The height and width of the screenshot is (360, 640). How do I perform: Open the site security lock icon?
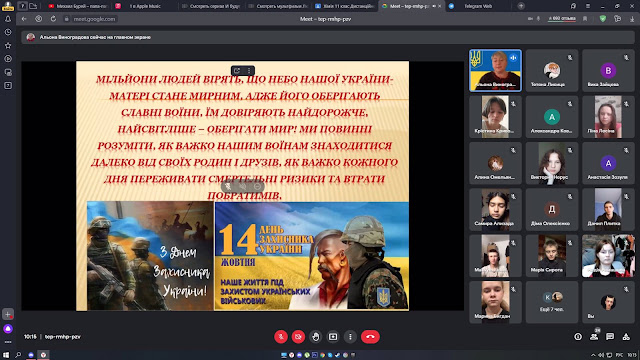[67, 19]
